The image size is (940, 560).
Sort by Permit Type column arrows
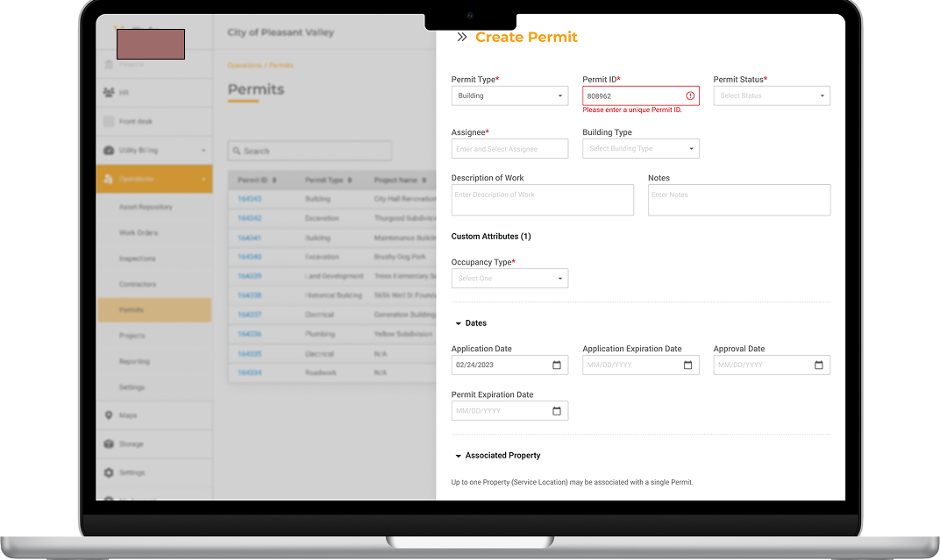350,181
